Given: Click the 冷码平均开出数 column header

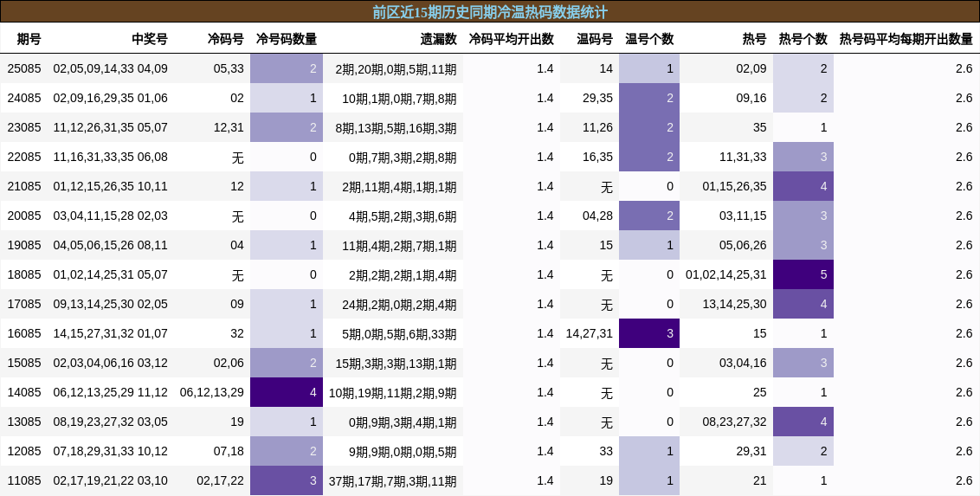Looking at the screenshot, I should (512, 39).
